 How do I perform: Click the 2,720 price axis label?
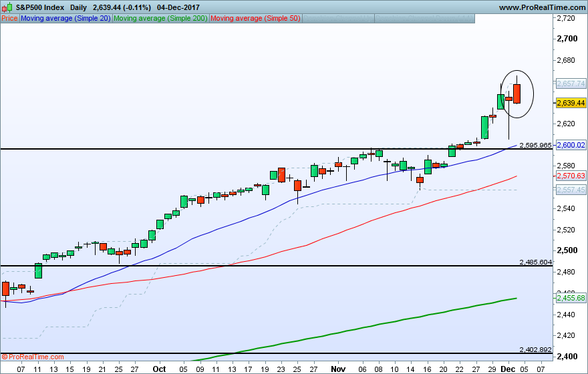click(x=566, y=18)
